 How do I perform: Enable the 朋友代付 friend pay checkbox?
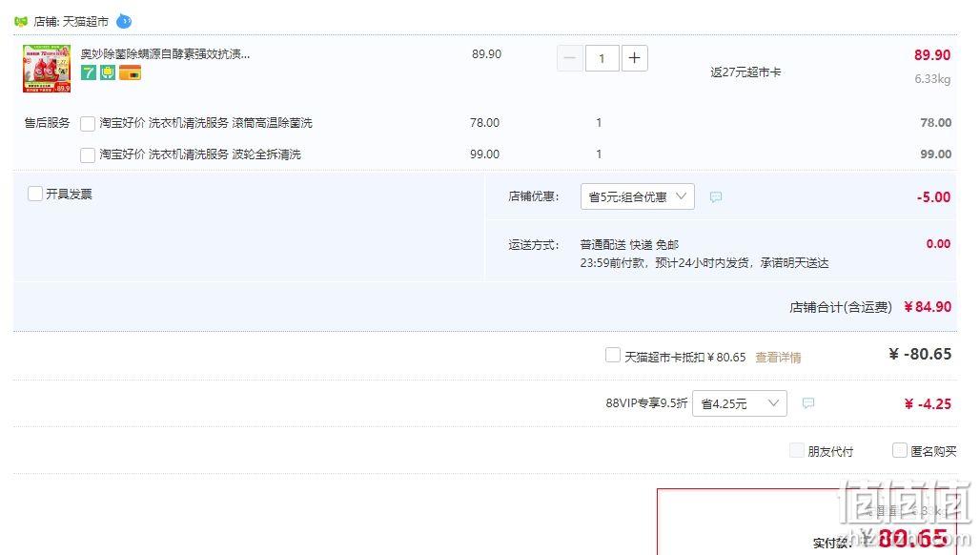point(796,450)
